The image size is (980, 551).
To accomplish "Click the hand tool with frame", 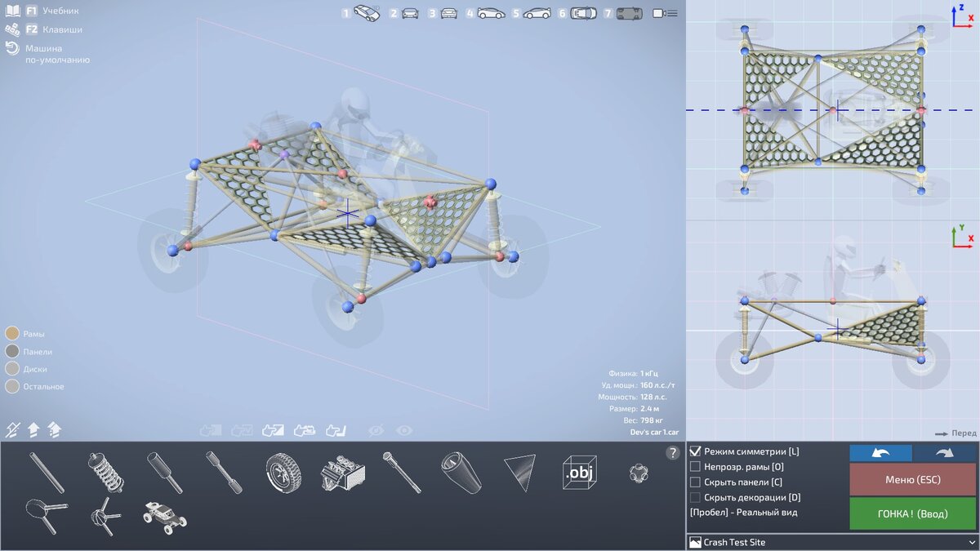I will pyautogui.click(x=336, y=429).
